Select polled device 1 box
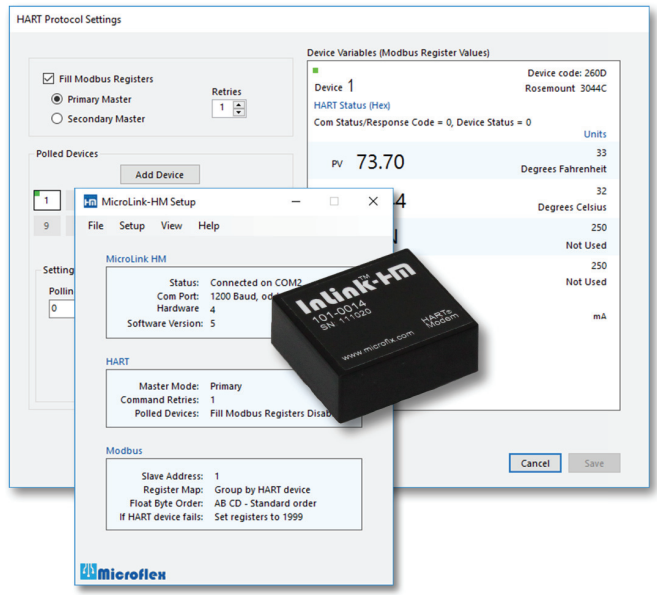 (x=47, y=200)
